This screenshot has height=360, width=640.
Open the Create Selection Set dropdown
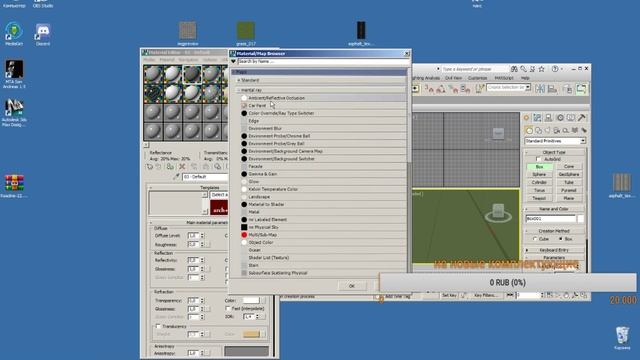pos(527,87)
